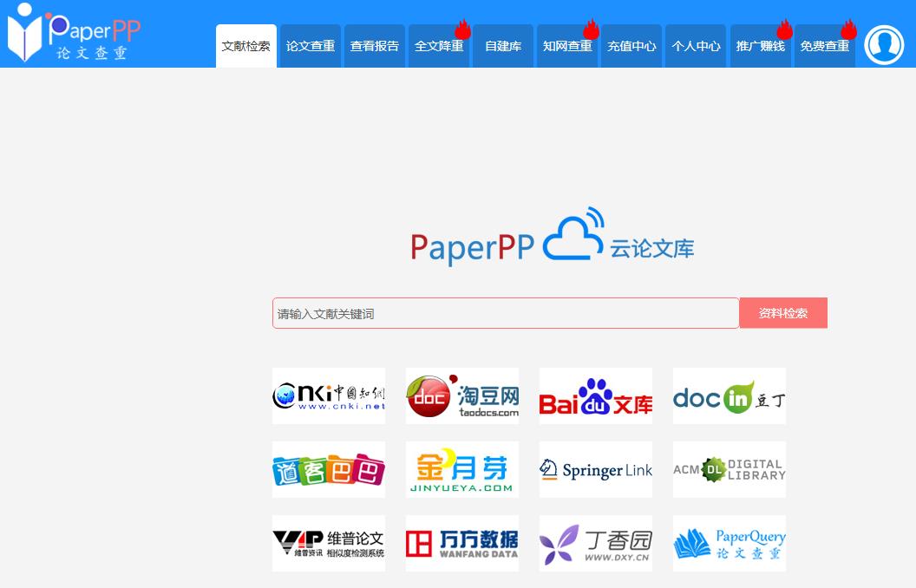The height and width of the screenshot is (588, 916).
Task: Select the docin 豆丁 source logo
Action: pos(729,396)
